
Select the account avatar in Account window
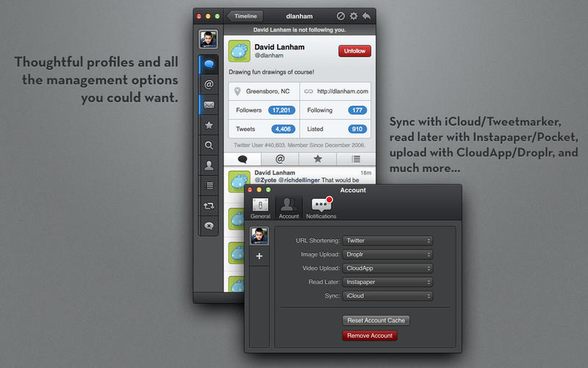click(x=259, y=236)
